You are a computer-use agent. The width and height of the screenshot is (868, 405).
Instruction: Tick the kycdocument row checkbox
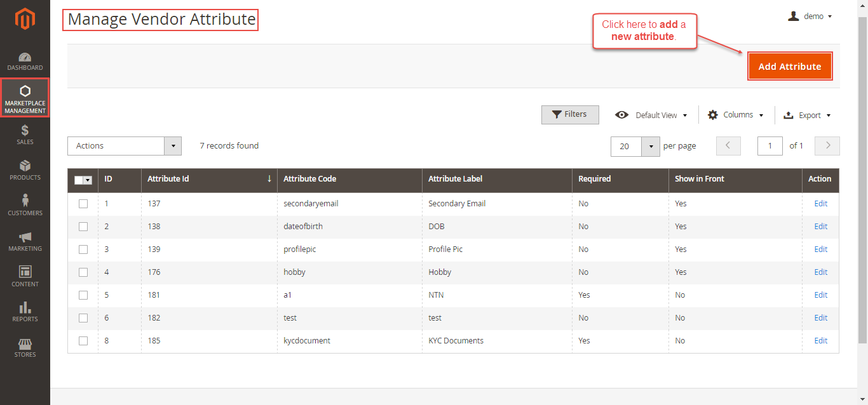pos(83,341)
